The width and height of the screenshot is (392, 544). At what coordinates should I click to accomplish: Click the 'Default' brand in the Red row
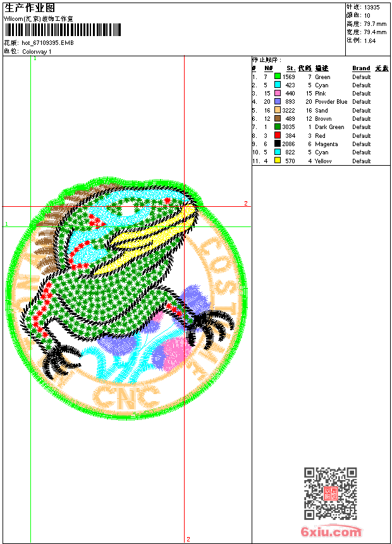point(362,135)
